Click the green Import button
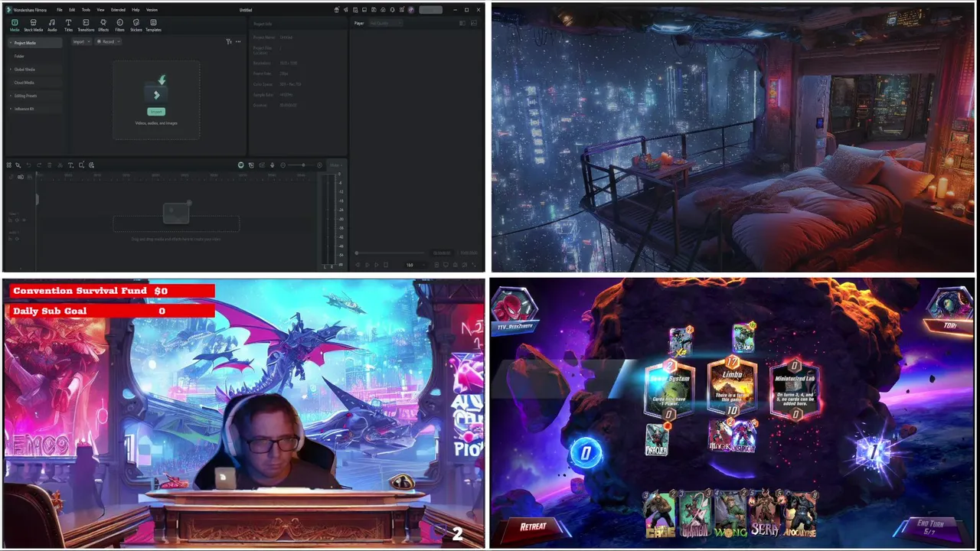This screenshot has height=551, width=980. coord(156,112)
